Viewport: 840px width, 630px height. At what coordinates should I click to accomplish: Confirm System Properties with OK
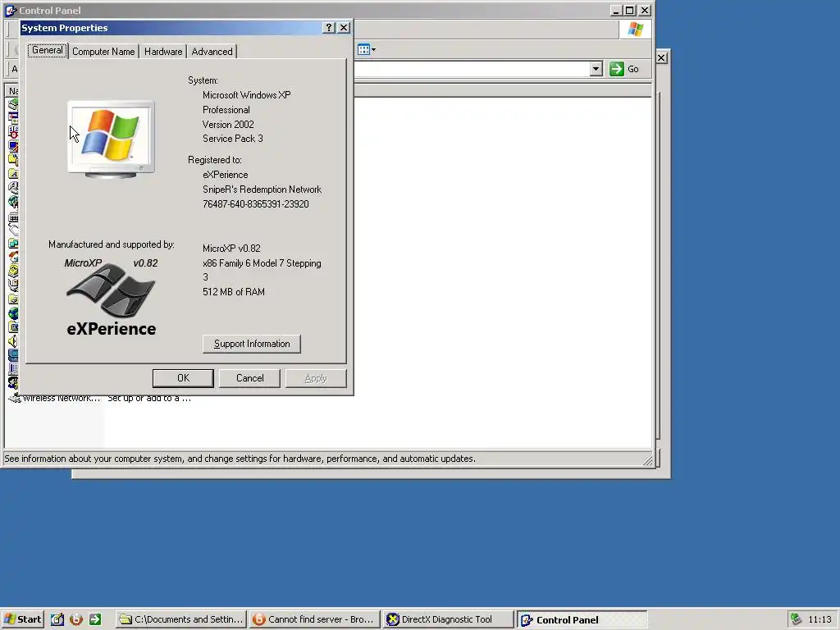pos(183,378)
